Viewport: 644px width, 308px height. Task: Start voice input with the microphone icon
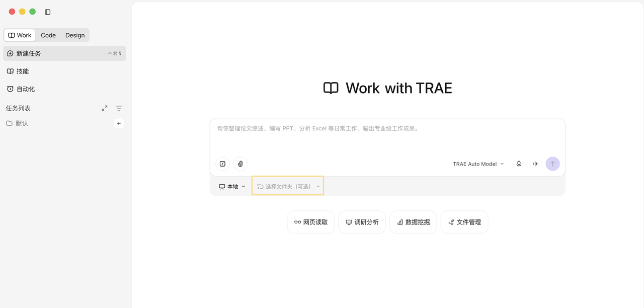pyautogui.click(x=519, y=164)
